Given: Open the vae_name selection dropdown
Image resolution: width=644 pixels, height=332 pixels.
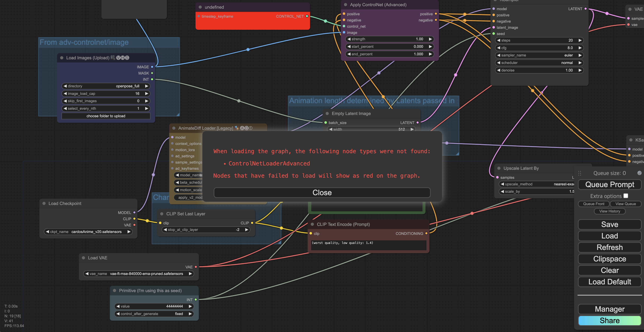Looking at the screenshot, I should click(x=138, y=274).
